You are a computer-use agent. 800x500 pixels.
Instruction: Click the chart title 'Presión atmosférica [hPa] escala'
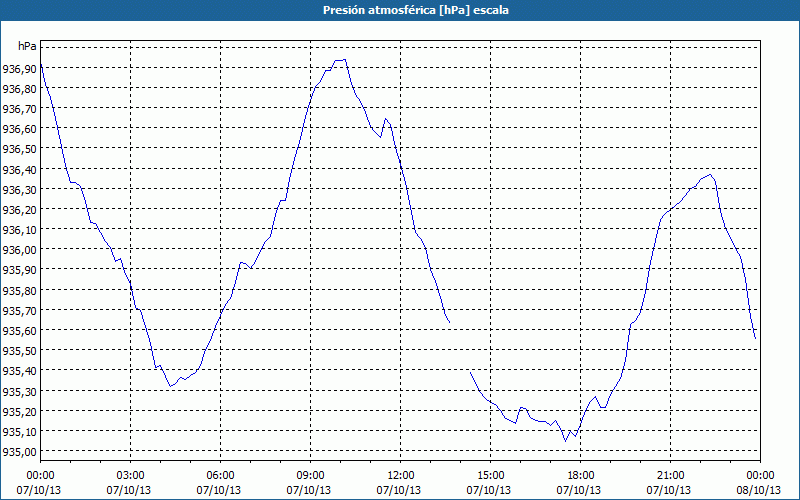[x=416, y=10]
